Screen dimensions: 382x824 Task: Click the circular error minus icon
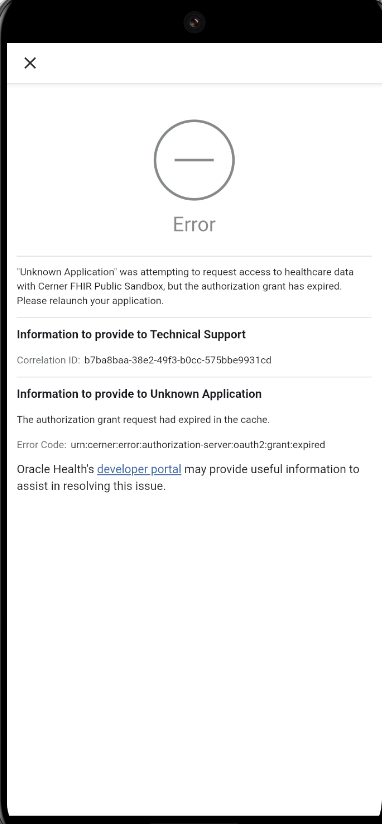coord(194,160)
